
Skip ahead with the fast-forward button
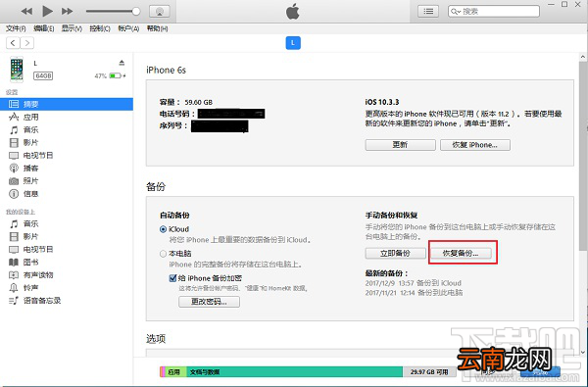tap(68, 11)
